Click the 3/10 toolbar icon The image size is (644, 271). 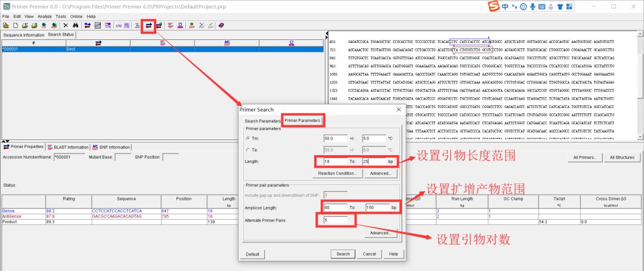coord(118,26)
